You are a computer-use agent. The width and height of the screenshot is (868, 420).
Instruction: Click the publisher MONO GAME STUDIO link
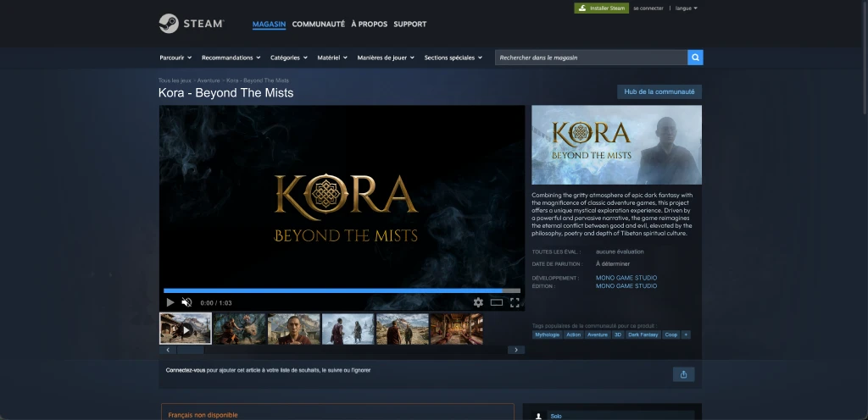click(626, 285)
